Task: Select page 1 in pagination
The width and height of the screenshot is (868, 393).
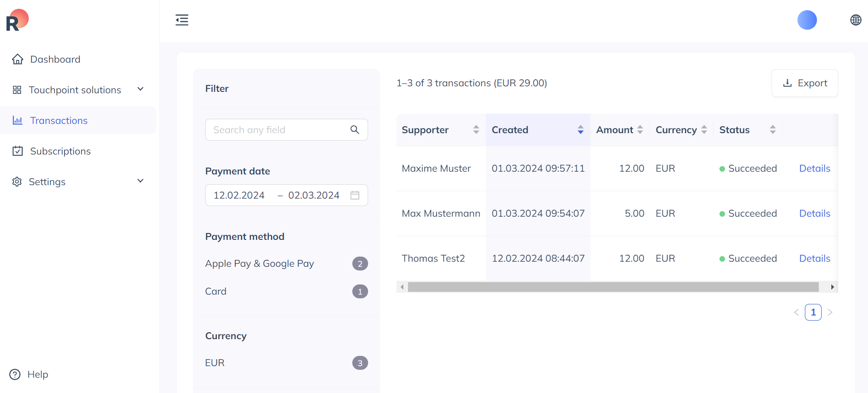Action: 813,312
